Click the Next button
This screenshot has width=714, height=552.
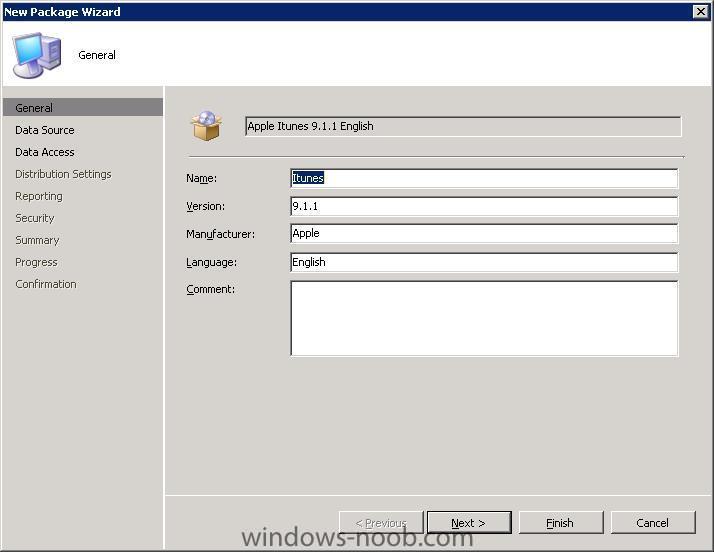[x=469, y=522]
